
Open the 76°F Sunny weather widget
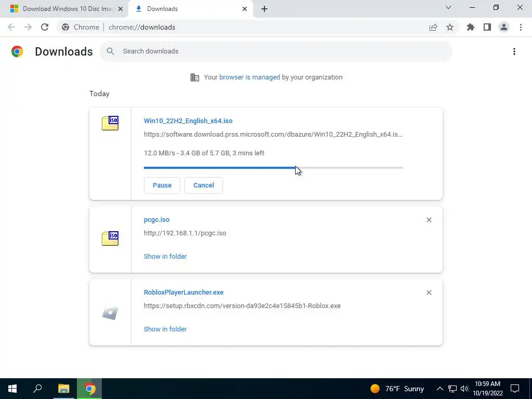point(397,389)
